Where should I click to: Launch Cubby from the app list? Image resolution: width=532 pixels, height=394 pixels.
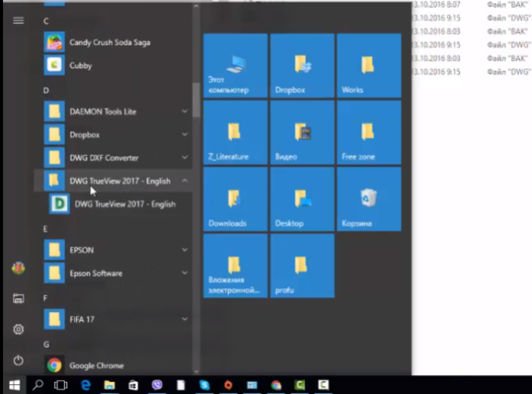(113, 65)
